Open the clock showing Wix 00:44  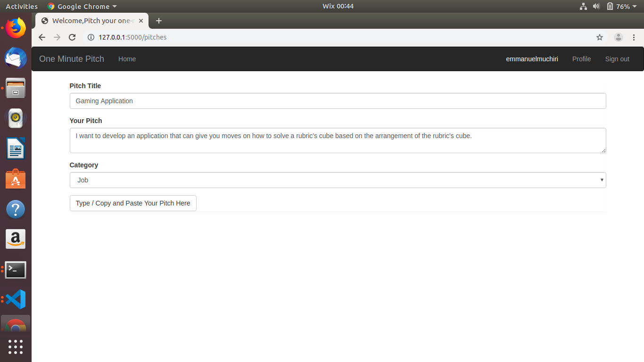(x=338, y=6)
